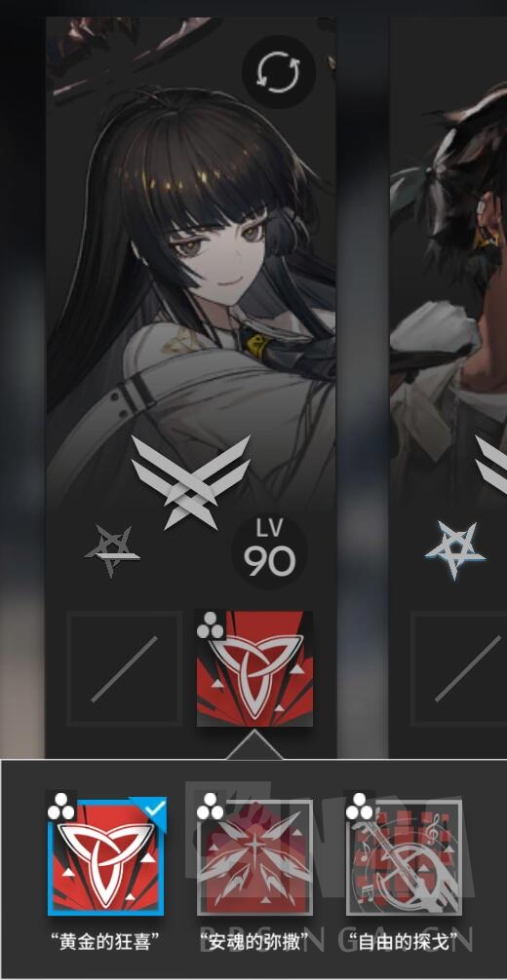Select the equipped red trinity knot skill slot
Screen dimensions: 507x980
point(254,668)
